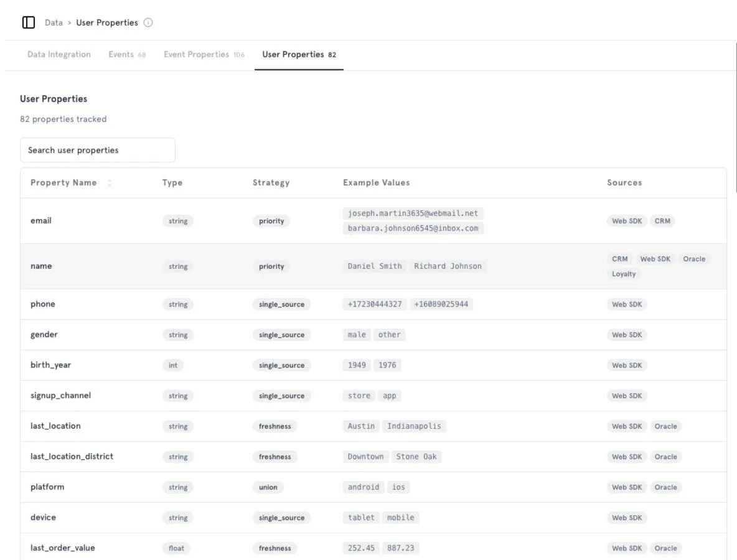Open the User Properties info icon
This screenshot has width=737, height=560.
point(148,22)
